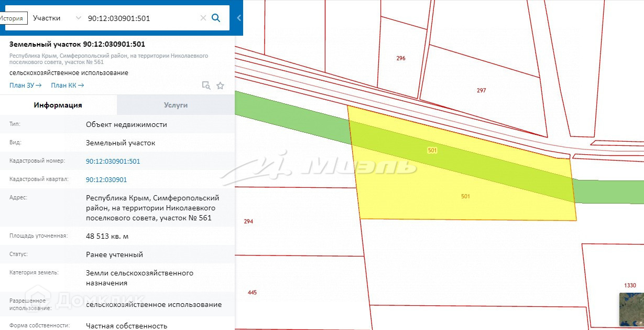Open the История button
Image resolution: width=644 pixels, height=330 pixels.
13,18
